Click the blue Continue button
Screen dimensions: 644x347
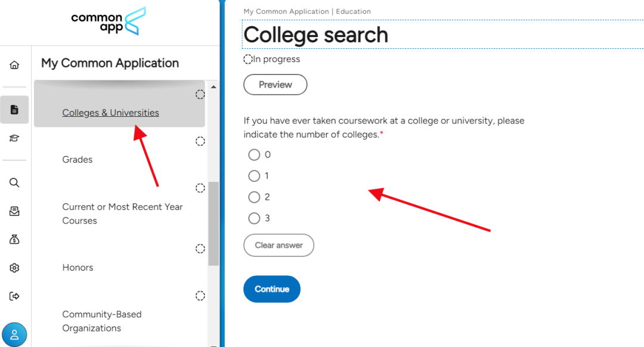point(272,289)
